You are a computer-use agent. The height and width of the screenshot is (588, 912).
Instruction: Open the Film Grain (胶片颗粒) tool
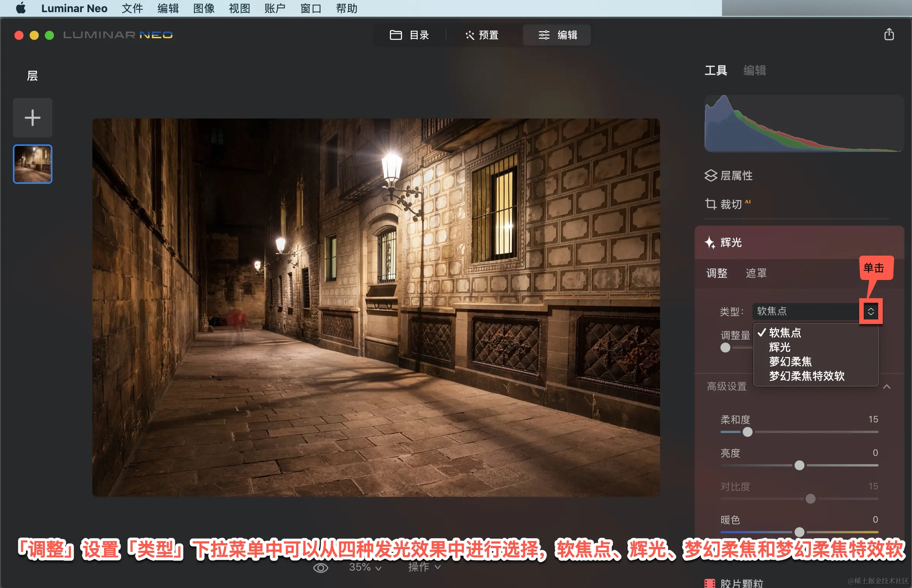click(x=741, y=583)
